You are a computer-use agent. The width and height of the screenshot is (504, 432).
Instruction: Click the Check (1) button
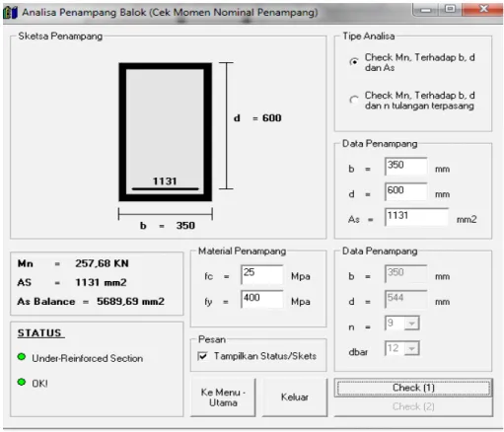413,388
